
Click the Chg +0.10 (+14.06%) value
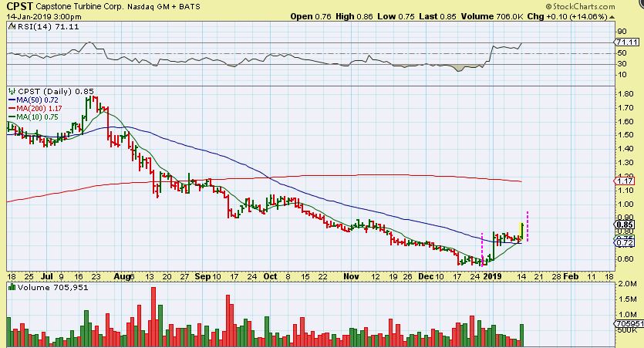pos(567,16)
